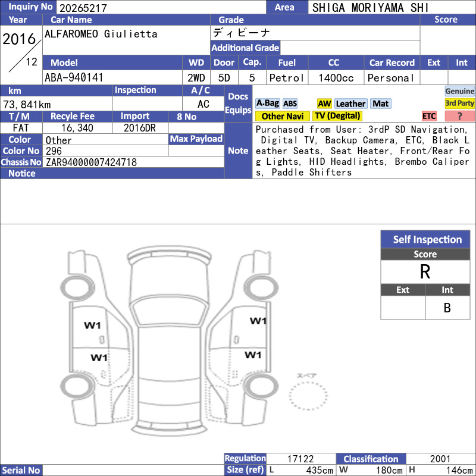Click the note text about purchased equipment
The width and height of the screenshot is (476, 476).
click(x=363, y=151)
